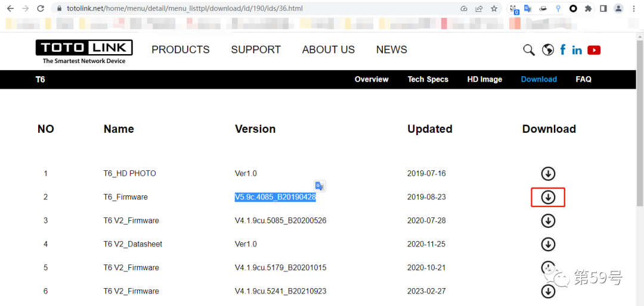
Task: Open the ABOUT US menu
Action: (x=328, y=49)
